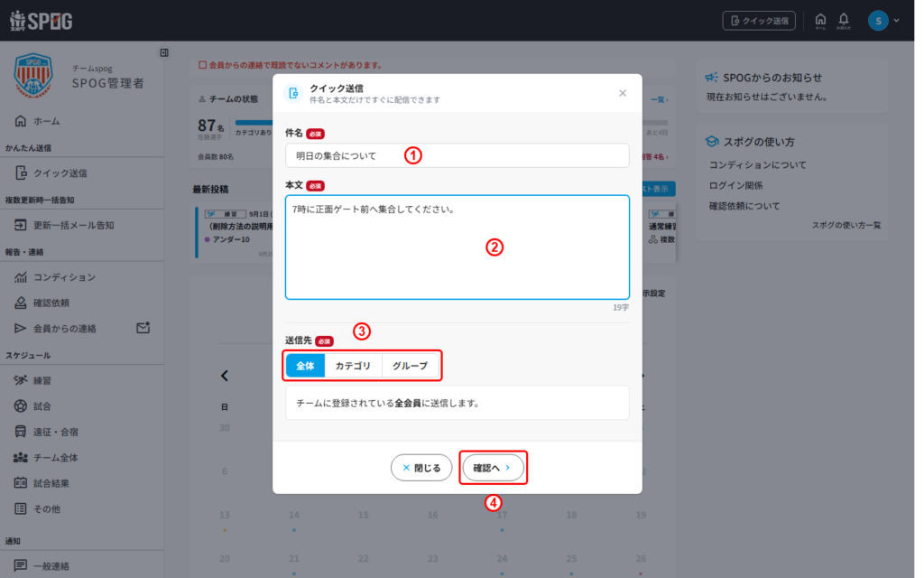Open スポグの使い方一覧 link

click(846, 225)
